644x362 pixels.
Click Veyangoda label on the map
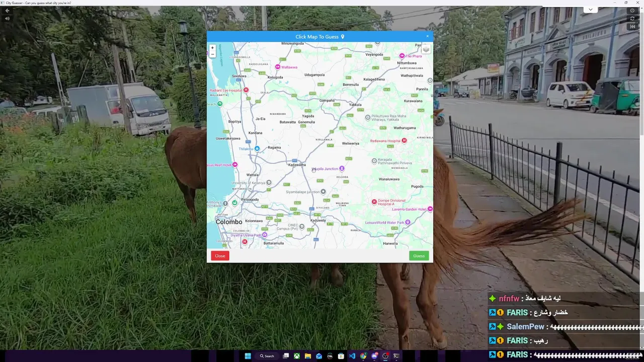374,54
